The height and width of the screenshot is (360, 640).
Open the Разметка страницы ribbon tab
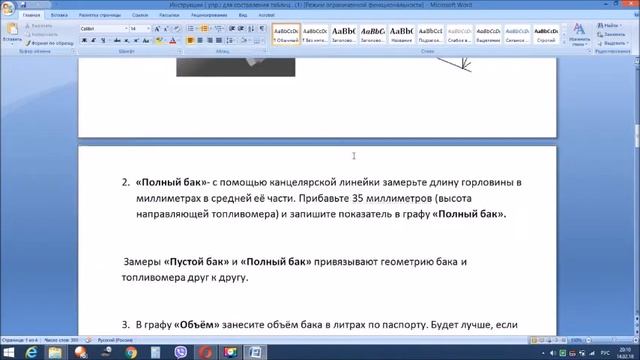point(100,15)
